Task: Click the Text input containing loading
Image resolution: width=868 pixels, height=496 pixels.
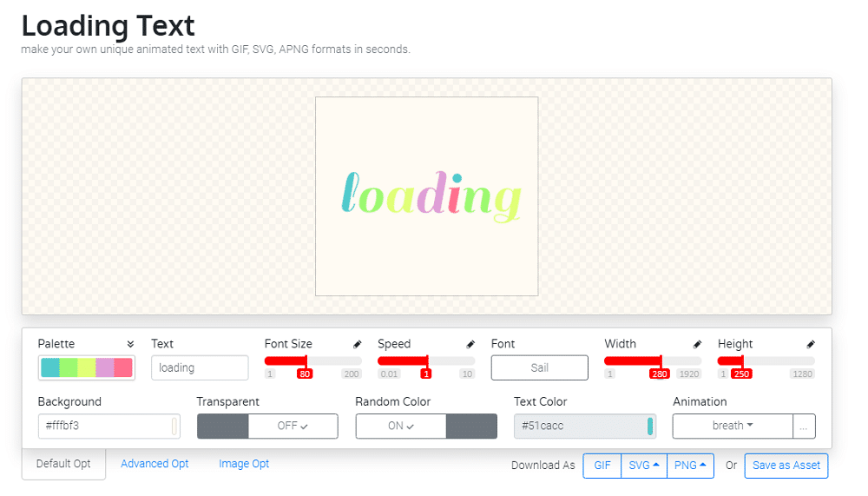Action: click(x=200, y=367)
